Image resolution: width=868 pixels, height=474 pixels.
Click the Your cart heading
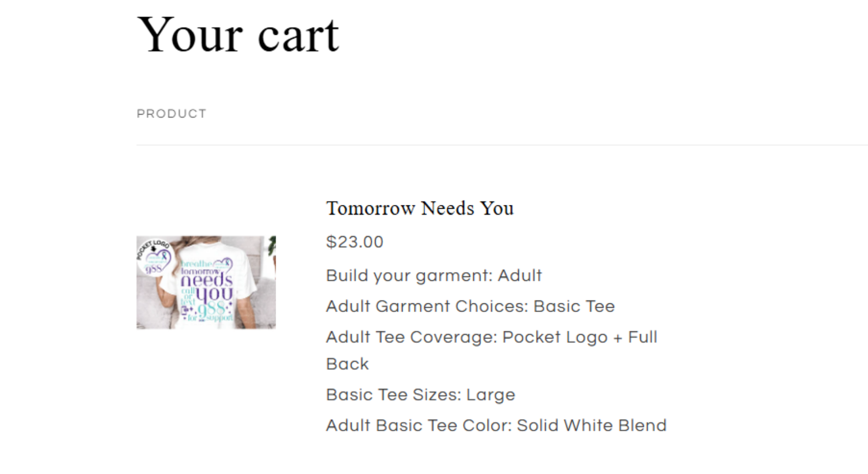pos(238,35)
